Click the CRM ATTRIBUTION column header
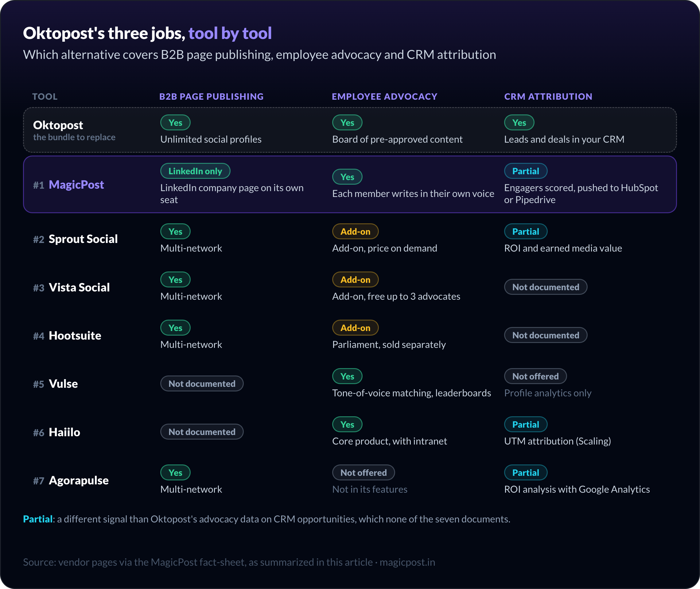This screenshot has height=589, width=700. [x=548, y=97]
